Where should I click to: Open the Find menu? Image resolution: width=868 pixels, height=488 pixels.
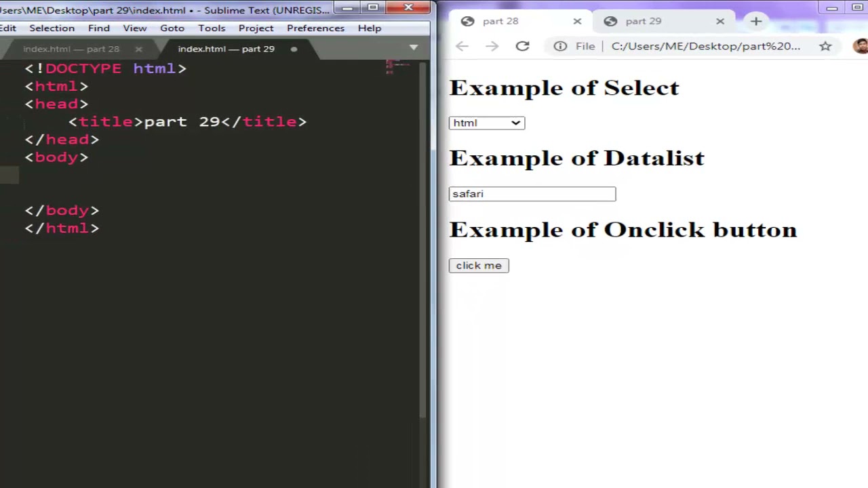98,28
